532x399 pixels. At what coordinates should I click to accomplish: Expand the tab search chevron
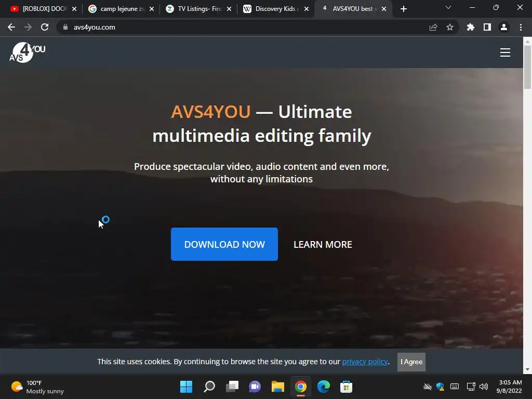pos(448,7)
